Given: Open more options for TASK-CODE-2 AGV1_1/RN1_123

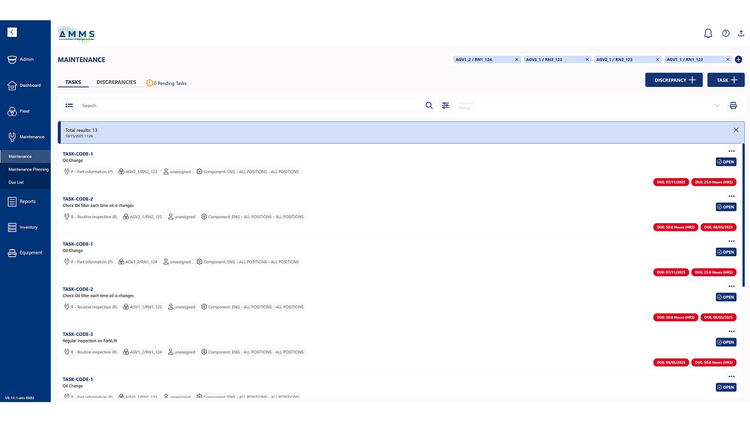Looking at the screenshot, I should [x=731, y=286].
